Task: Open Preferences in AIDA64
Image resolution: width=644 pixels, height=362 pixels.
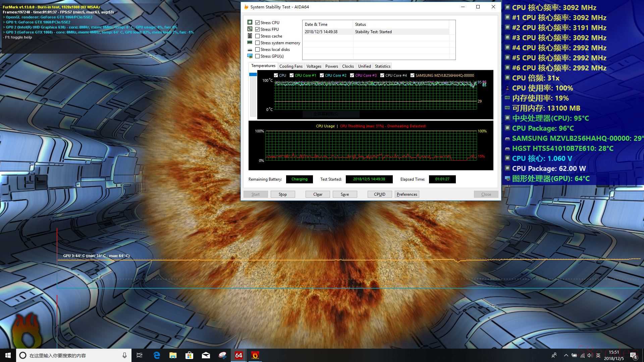Action: click(407, 194)
